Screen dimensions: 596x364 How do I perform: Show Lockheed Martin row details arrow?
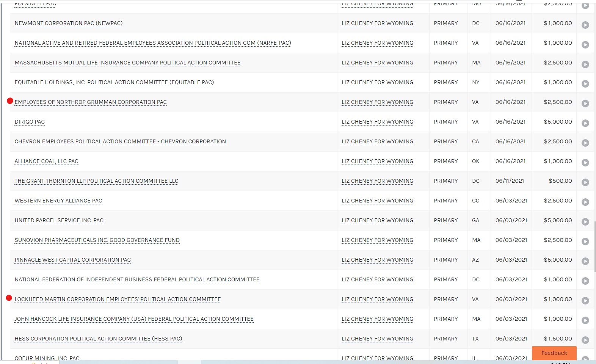(585, 301)
